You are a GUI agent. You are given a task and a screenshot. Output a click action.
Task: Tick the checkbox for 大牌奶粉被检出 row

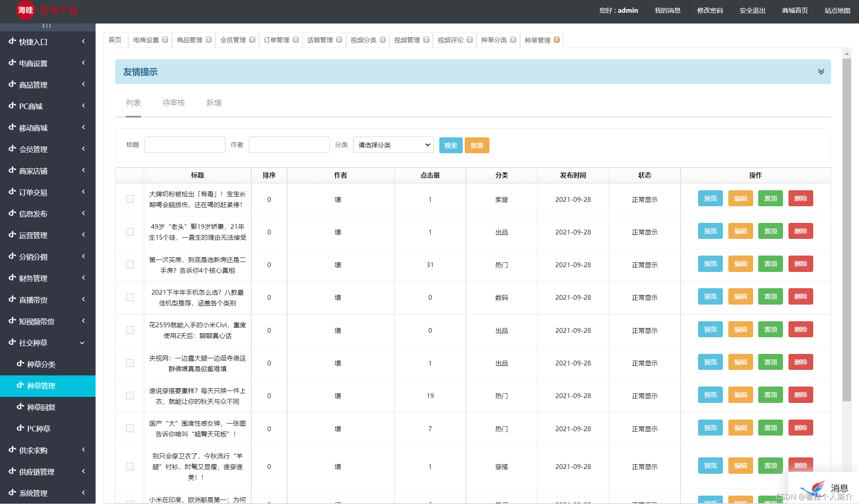point(130,199)
